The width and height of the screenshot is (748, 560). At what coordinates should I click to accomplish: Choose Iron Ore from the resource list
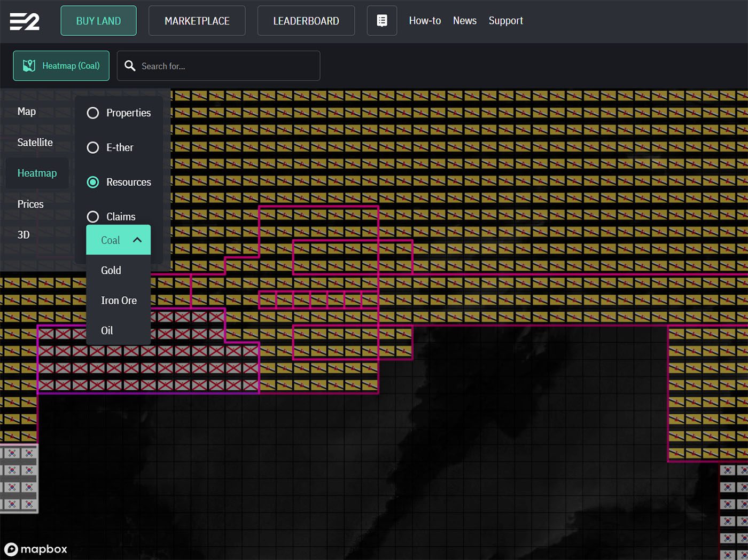[x=119, y=301]
